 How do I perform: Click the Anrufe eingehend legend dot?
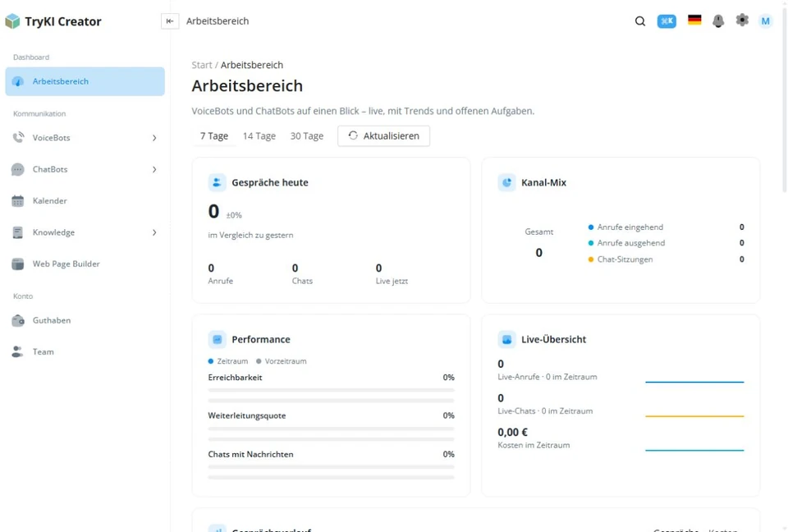click(x=591, y=227)
